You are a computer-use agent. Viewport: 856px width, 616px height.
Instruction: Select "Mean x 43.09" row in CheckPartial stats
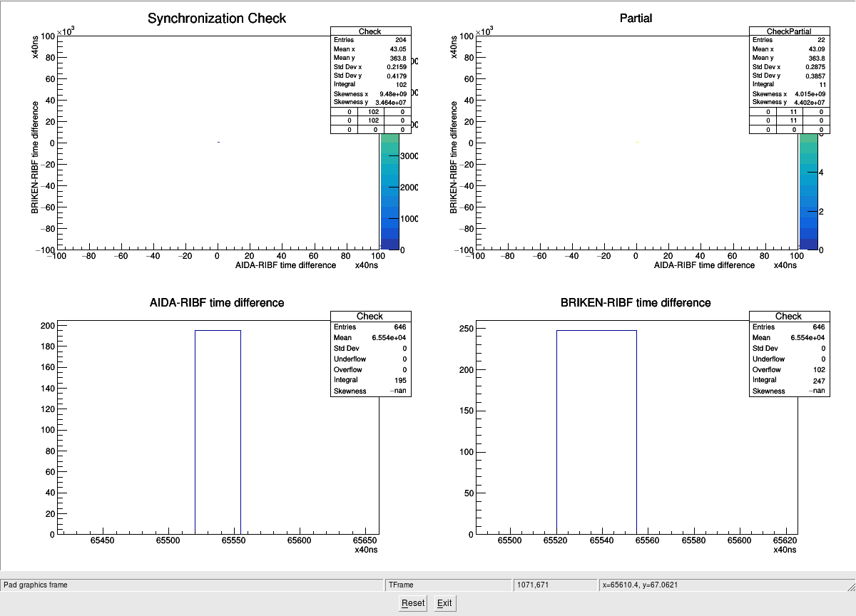point(789,49)
